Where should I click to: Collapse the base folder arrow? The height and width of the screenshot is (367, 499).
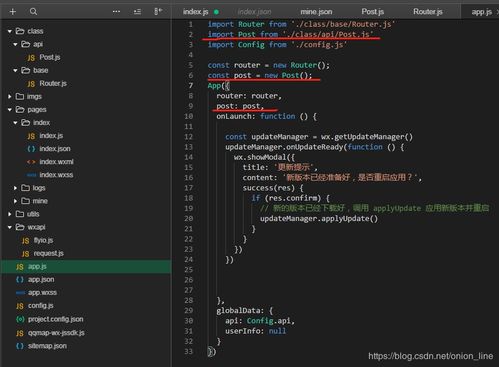[15, 71]
